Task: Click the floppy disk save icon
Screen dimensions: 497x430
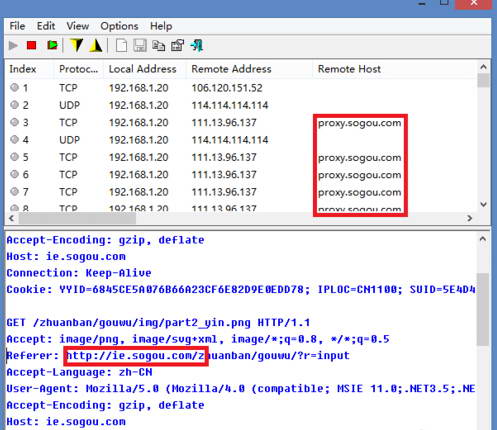Action: (140, 45)
